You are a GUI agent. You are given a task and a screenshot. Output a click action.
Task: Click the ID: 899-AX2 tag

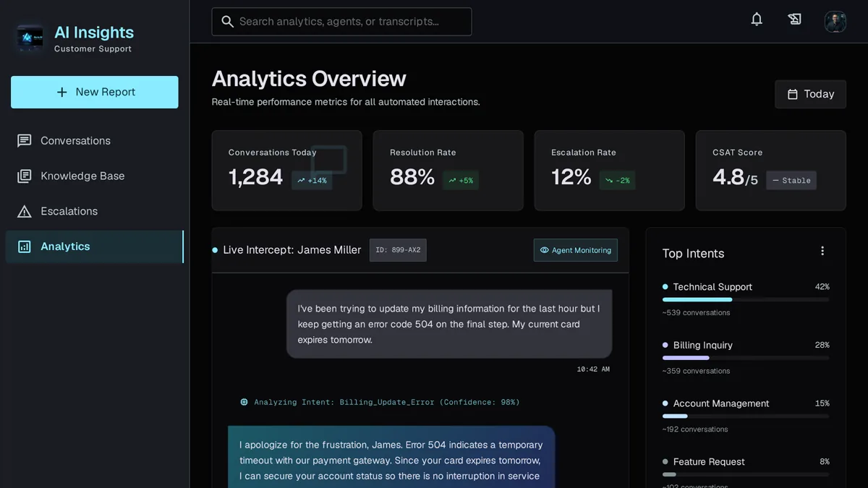[x=398, y=250]
